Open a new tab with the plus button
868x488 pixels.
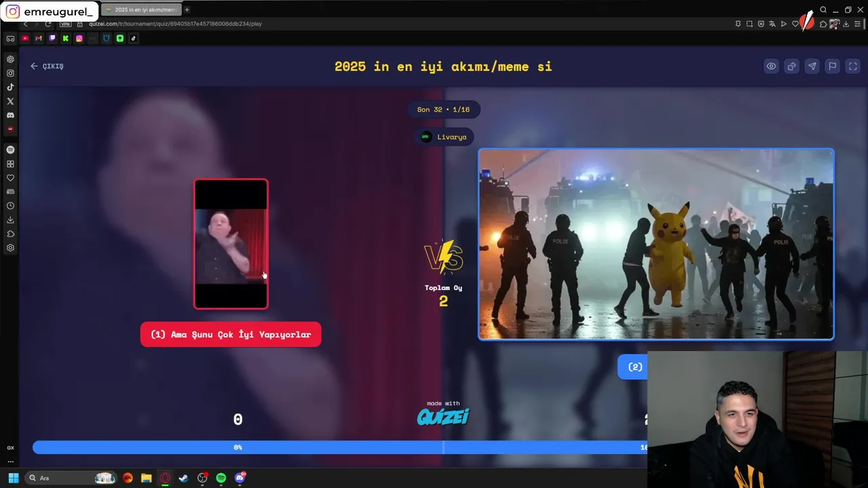[186, 9]
